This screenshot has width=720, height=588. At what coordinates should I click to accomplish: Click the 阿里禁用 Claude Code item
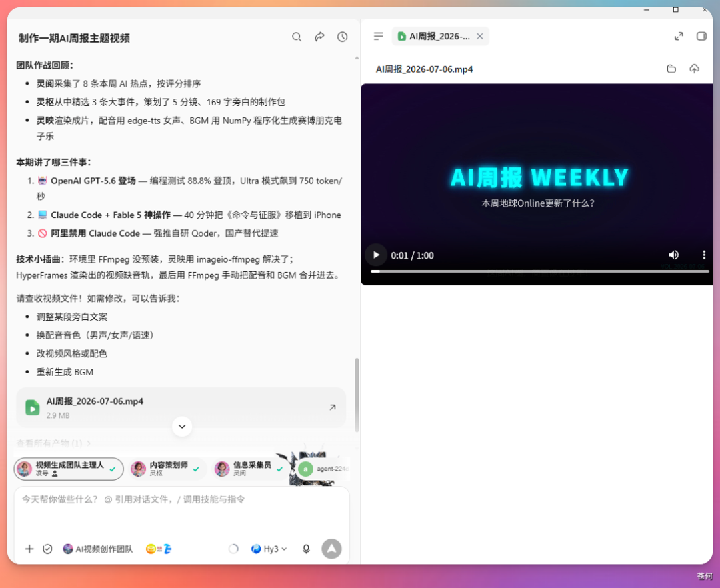157,233
